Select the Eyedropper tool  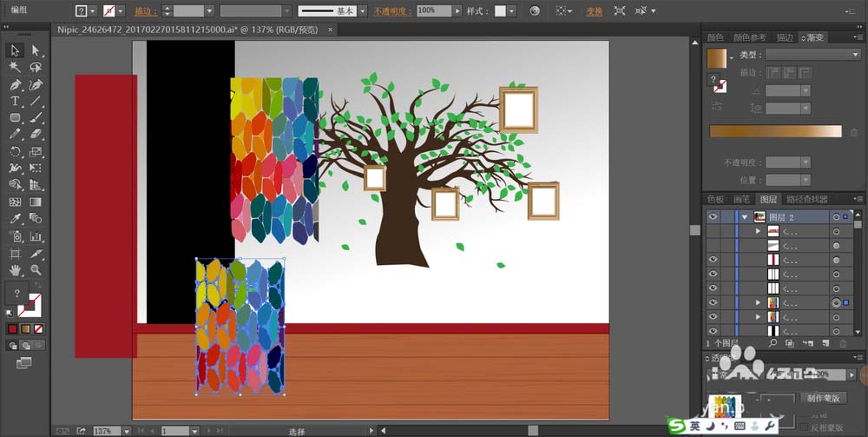click(x=15, y=219)
